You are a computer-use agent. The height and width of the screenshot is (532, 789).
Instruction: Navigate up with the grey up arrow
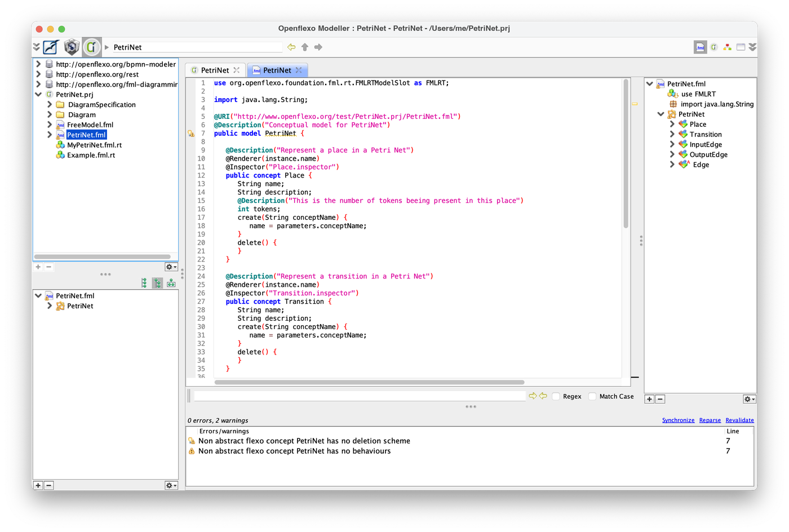305,47
